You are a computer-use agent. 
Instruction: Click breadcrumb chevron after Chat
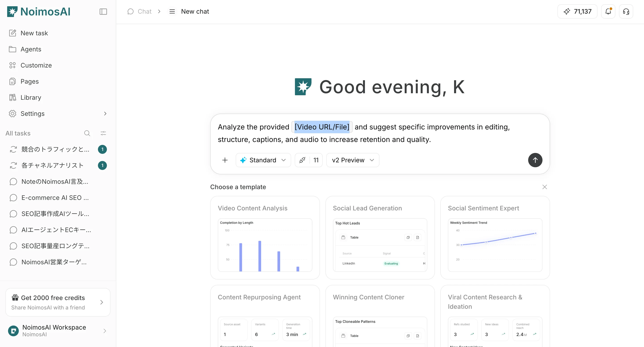(159, 11)
